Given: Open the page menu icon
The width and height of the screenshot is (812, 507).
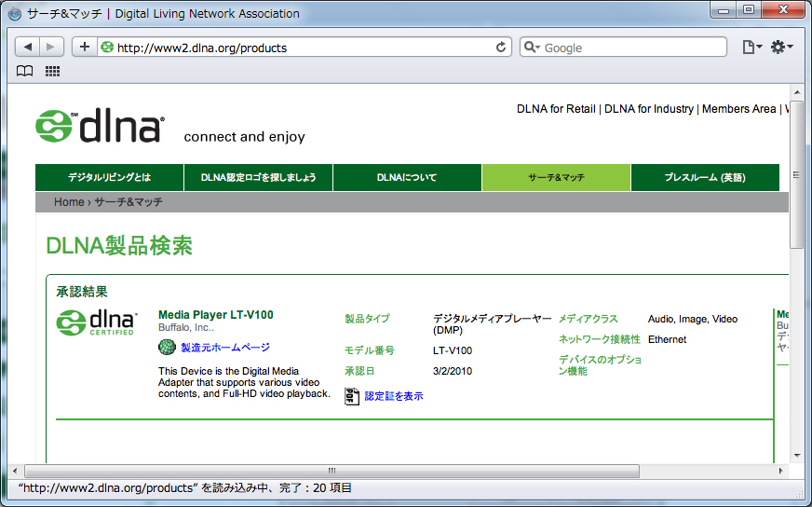Looking at the screenshot, I should (751, 48).
